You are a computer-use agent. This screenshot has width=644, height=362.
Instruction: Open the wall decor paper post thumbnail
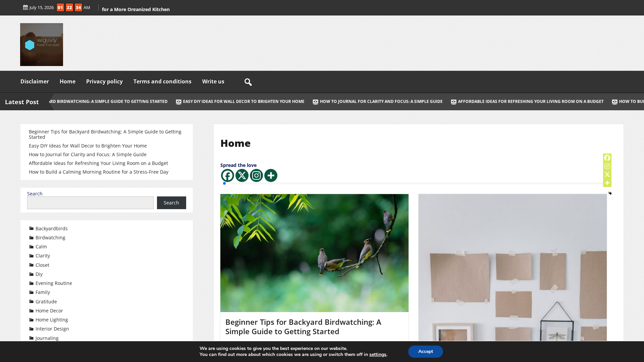pyautogui.click(x=513, y=267)
